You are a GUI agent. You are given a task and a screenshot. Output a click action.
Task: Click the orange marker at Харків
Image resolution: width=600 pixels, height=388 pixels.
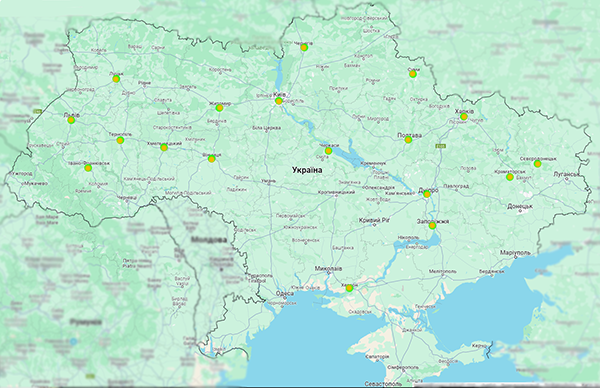464,116
